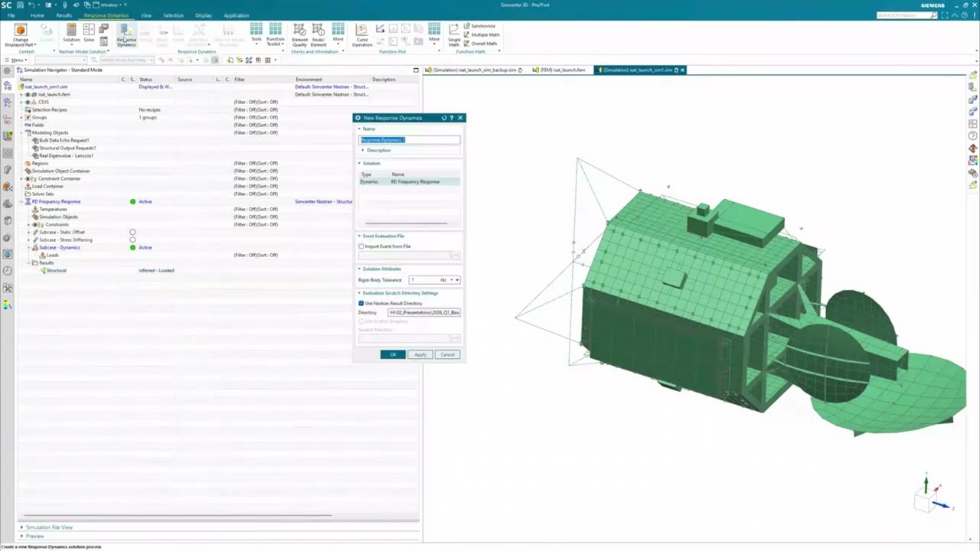The width and height of the screenshot is (980, 551).
Task: Click the Name text field in dialog
Action: point(410,140)
